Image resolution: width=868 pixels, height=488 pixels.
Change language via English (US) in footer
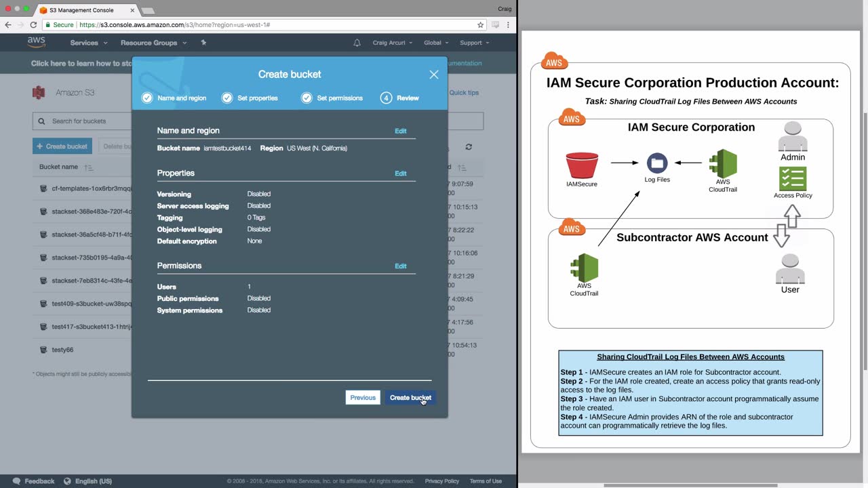click(x=94, y=481)
